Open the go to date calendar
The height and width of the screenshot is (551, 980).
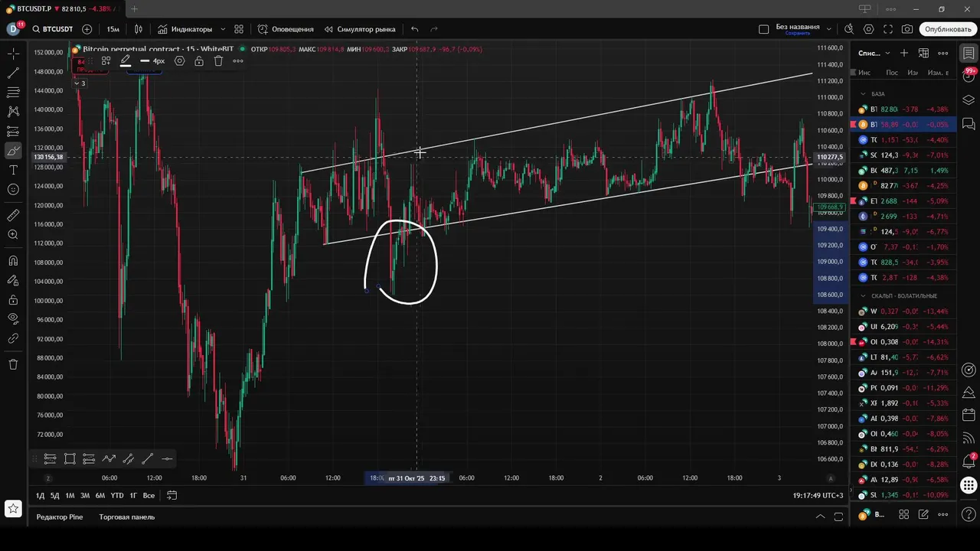(x=171, y=495)
